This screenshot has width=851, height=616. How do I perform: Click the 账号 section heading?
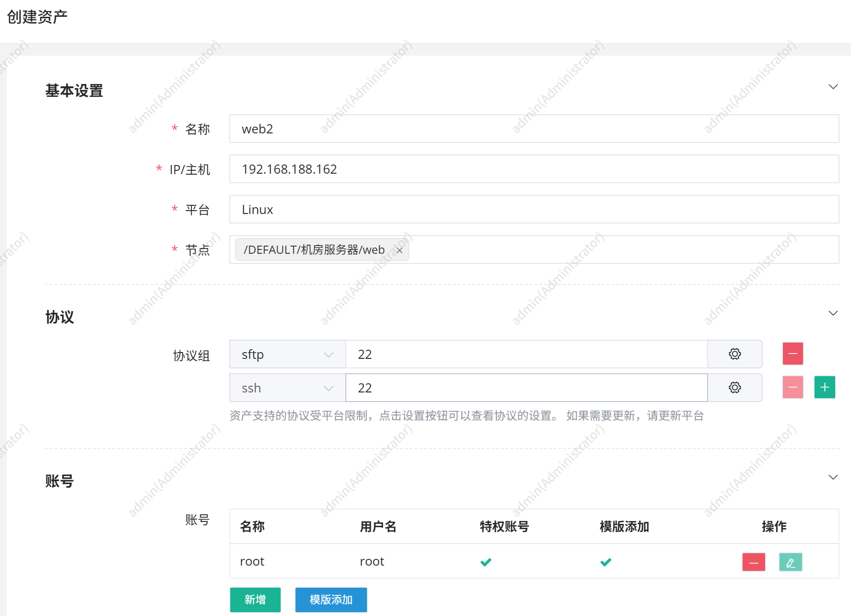[59, 481]
